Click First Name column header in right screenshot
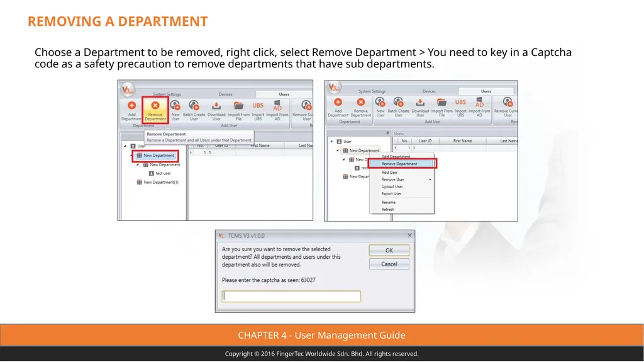Viewport: 644px width, 362px height. tap(462, 140)
